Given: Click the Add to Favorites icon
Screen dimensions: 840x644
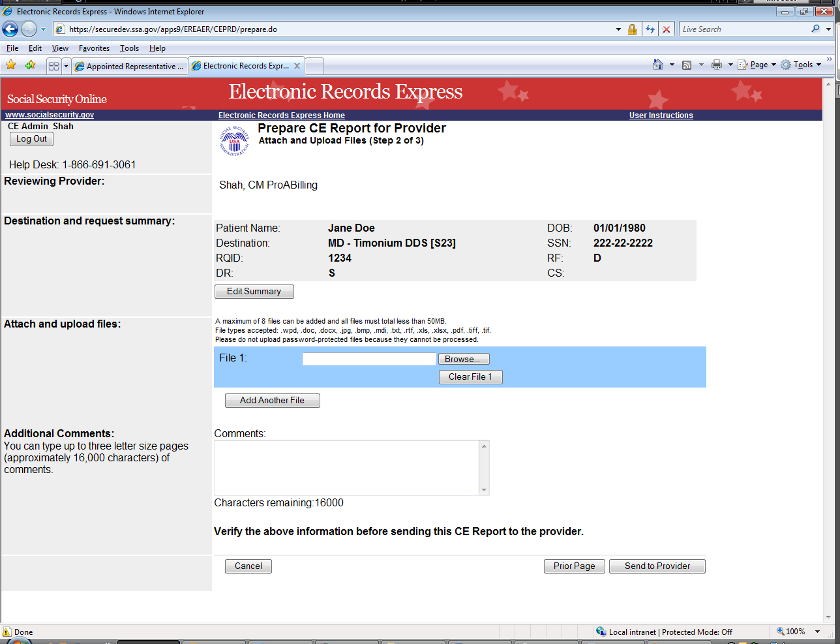Looking at the screenshot, I should (x=30, y=65).
